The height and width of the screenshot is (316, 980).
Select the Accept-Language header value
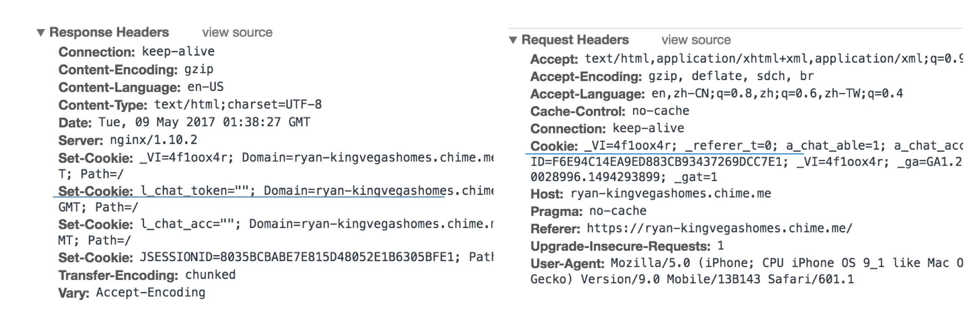[x=777, y=94]
